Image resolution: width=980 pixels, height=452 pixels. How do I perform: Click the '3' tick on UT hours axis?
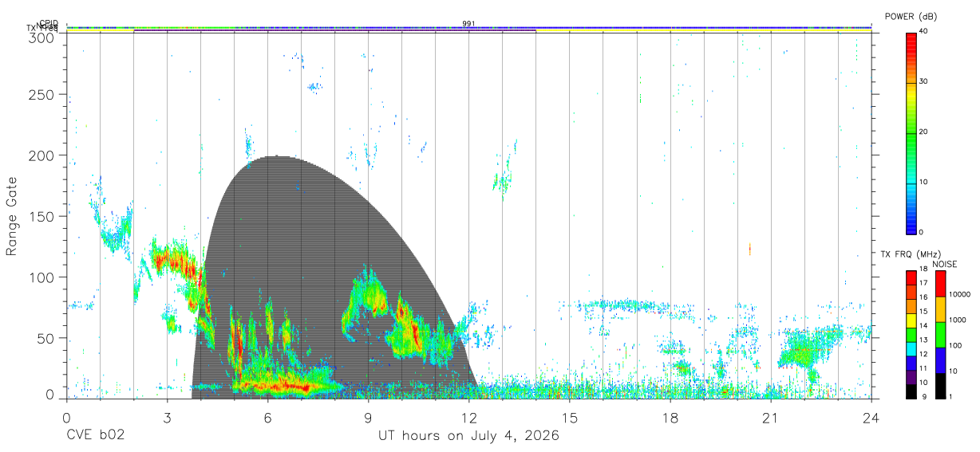point(168,417)
